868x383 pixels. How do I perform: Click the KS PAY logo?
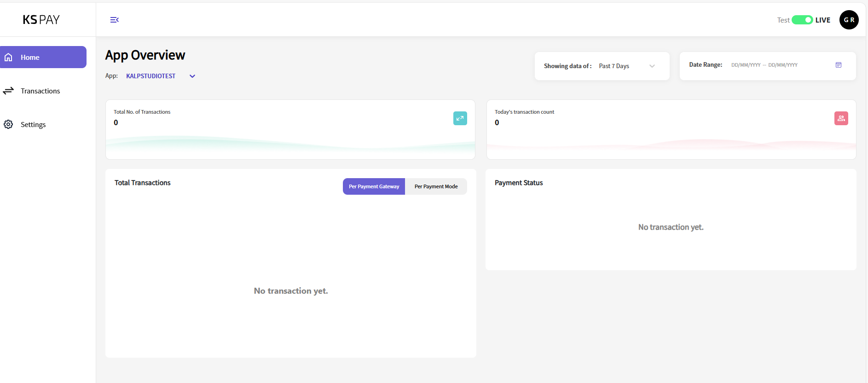click(41, 20)
